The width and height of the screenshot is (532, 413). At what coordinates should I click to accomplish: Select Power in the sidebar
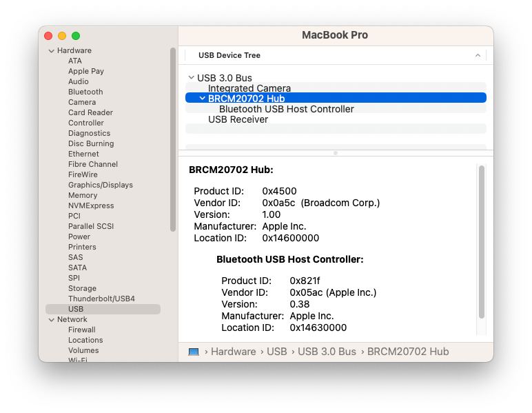(x=79, y=237)
